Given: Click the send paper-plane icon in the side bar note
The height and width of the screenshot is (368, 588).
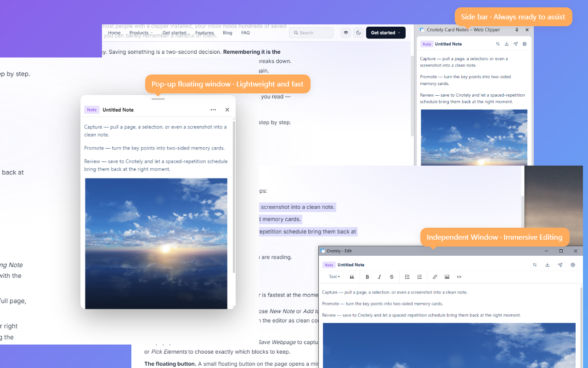Looking at the screenshot, I should pyautogui.click(x=515, y=44).
